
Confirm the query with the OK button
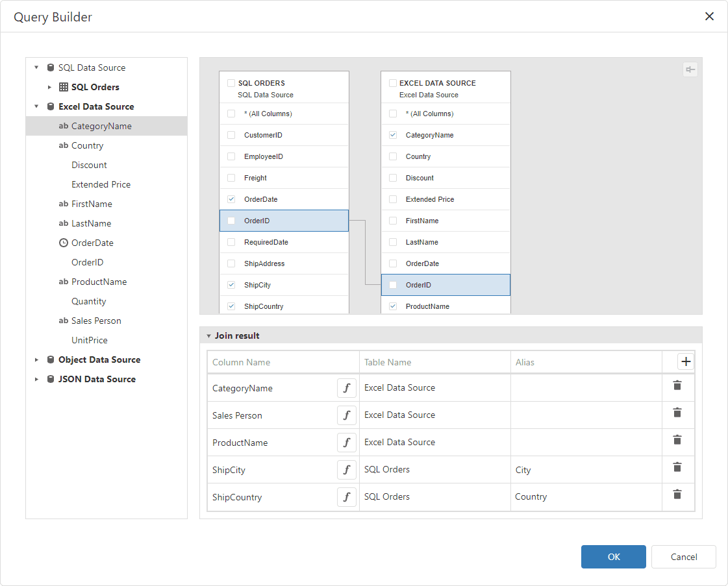(613, 556)
